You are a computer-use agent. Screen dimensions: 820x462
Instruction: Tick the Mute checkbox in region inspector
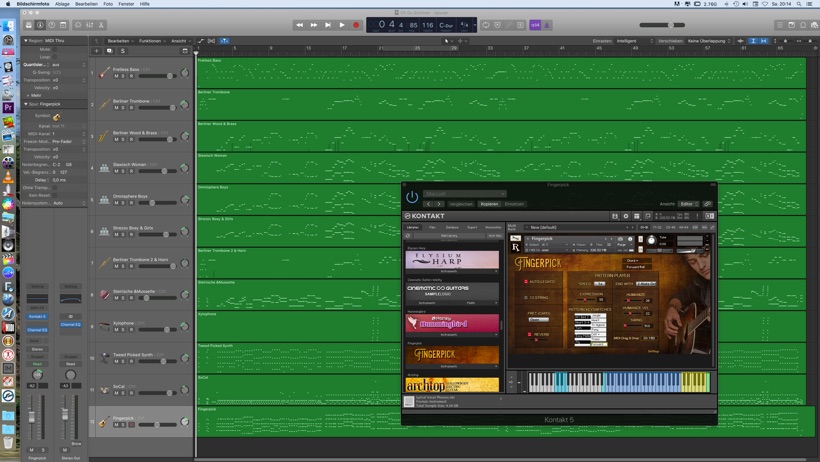[x=54, y=50]
